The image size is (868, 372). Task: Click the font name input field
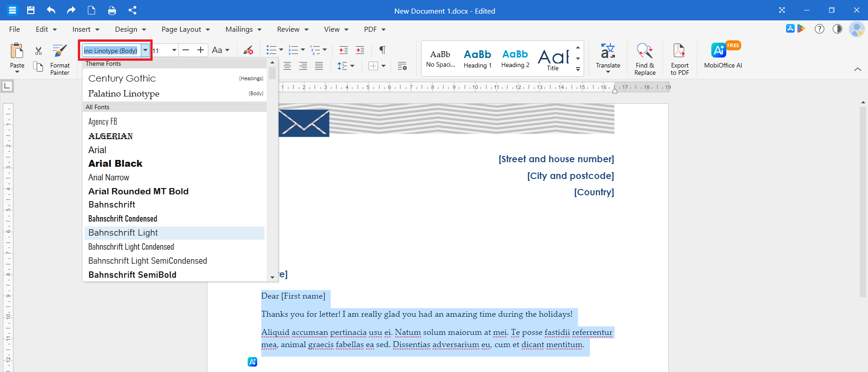[111, 50]
